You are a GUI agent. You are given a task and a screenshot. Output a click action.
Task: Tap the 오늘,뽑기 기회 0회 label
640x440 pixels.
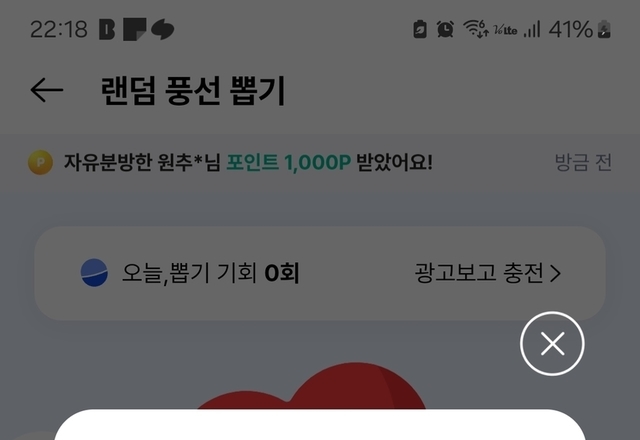[x=211, y=273]
